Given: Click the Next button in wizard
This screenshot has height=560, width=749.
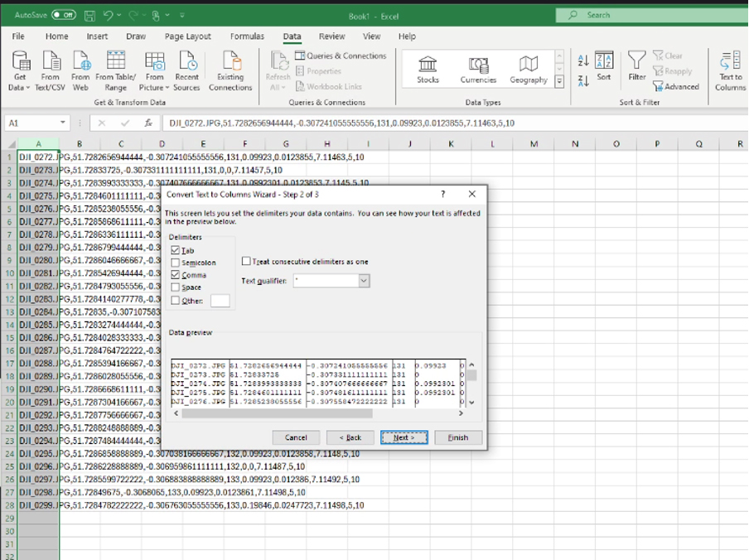Looking at the screenshot, I should (x=404, y=437).
